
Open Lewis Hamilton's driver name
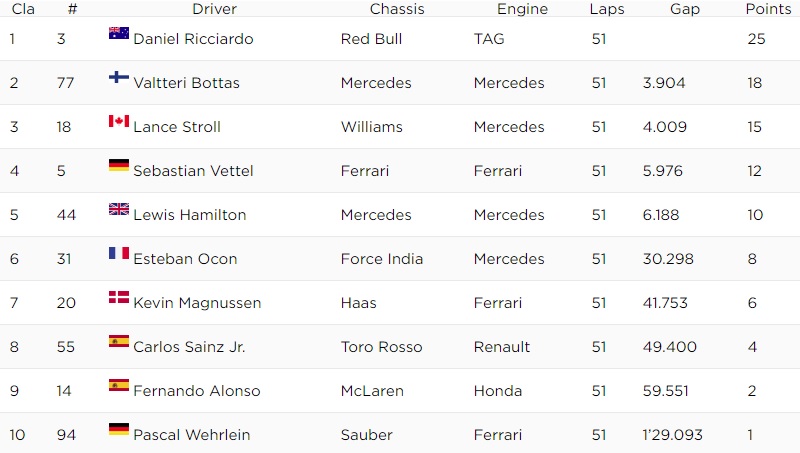click(x=189, y=215)
